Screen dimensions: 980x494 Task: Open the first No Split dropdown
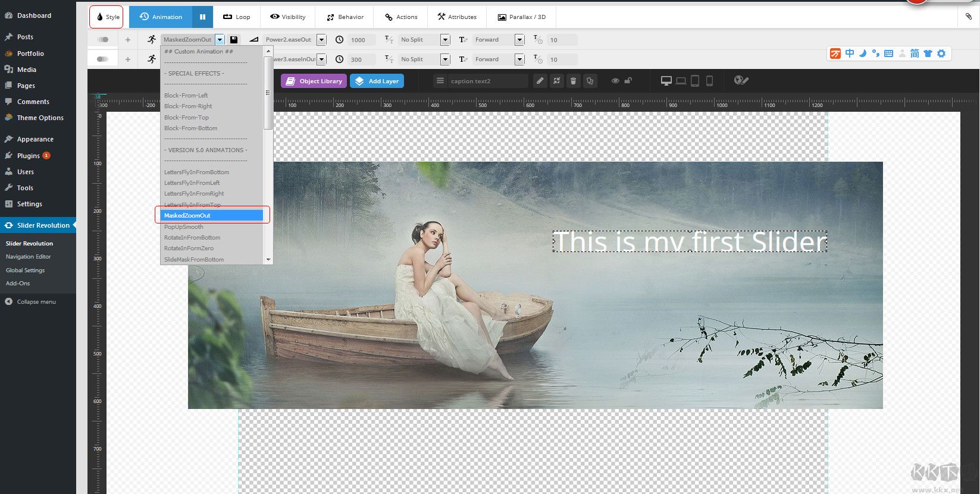pos(445,40)
